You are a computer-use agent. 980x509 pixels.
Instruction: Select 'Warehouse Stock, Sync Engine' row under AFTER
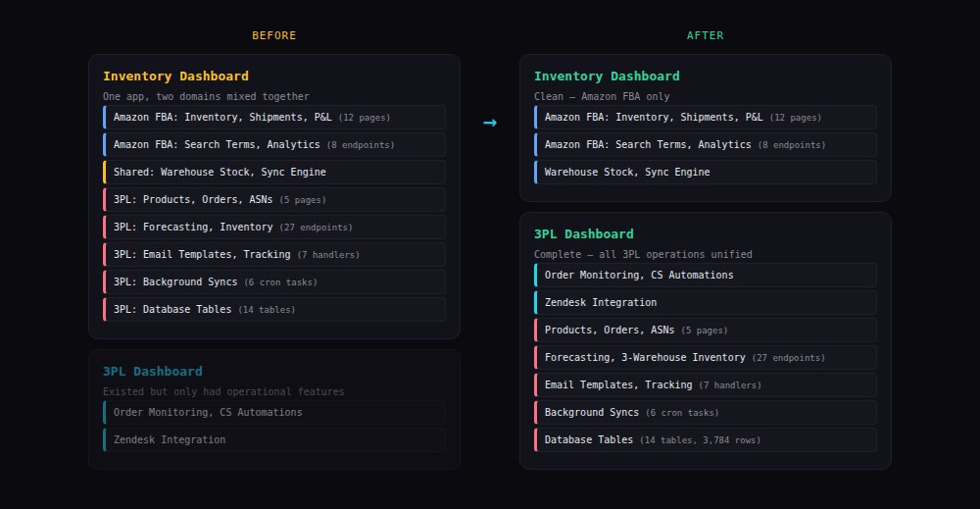706,172
